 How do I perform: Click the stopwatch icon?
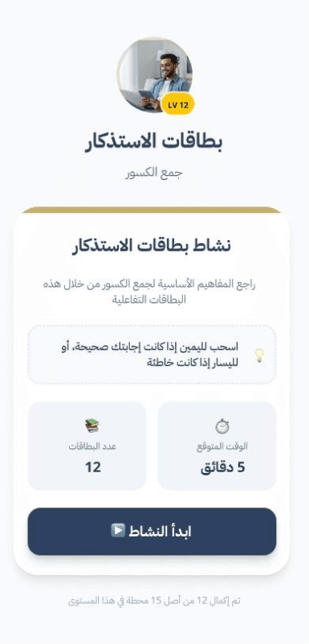(x=222, y=426)
